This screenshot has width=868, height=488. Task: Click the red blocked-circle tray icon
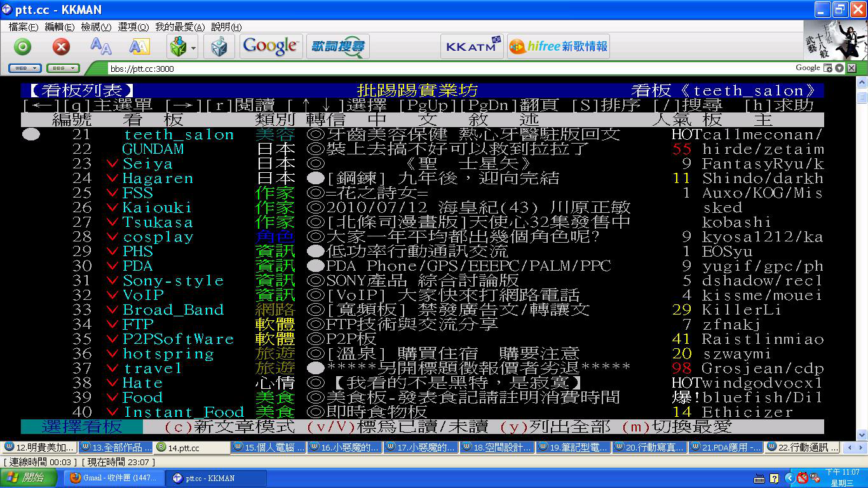pyautogui.click(x=802, y=477)
